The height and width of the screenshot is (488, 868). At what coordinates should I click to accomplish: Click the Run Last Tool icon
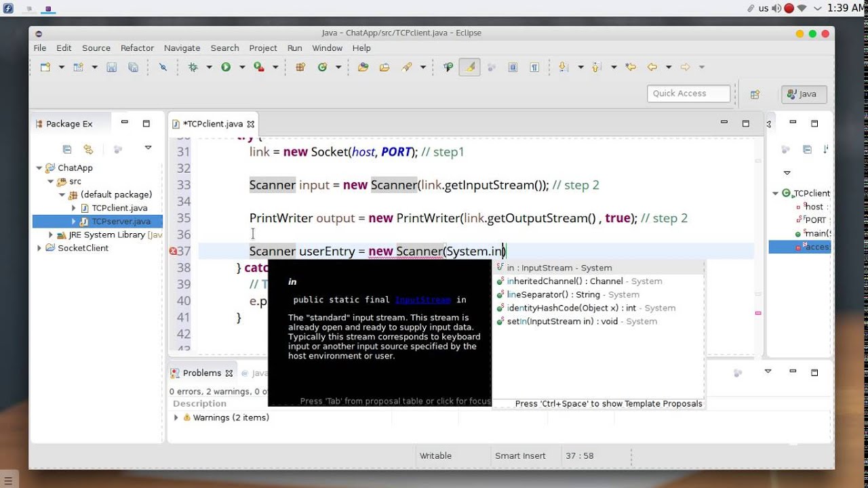pos(259,67)
